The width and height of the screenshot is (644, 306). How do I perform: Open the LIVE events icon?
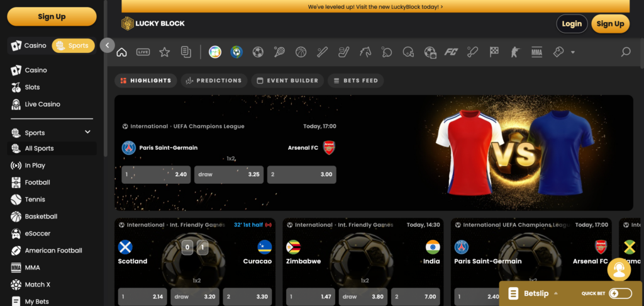[x=143, y=52]
